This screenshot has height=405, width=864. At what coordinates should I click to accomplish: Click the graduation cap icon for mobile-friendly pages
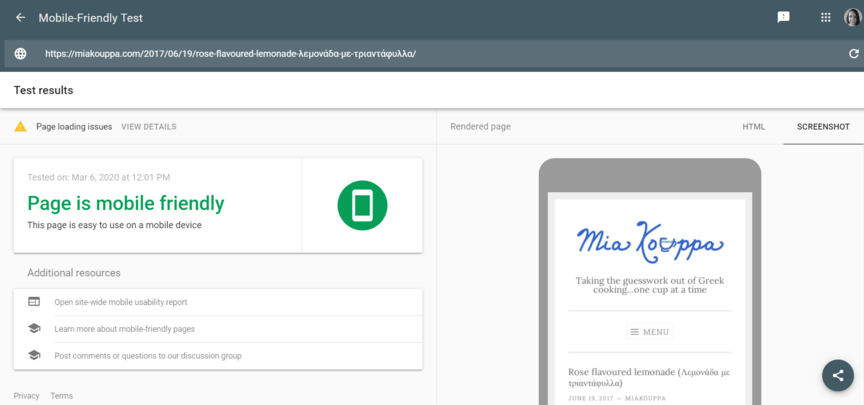34,329
